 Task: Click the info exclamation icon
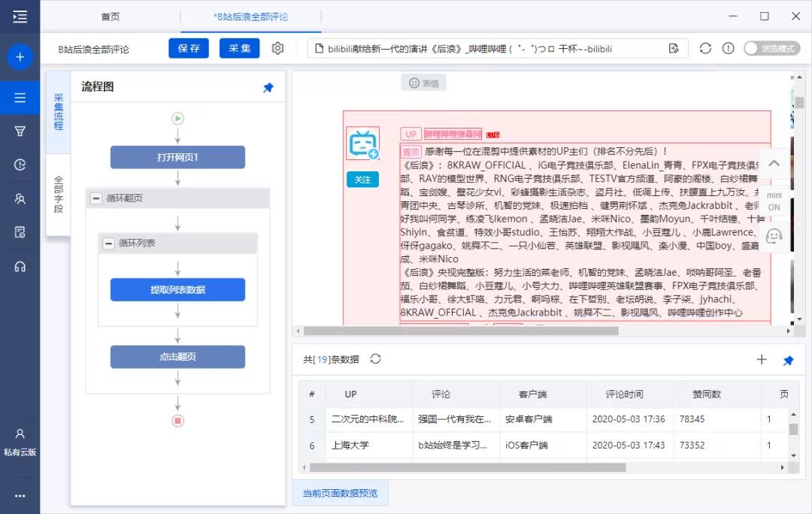pos(728,48)
